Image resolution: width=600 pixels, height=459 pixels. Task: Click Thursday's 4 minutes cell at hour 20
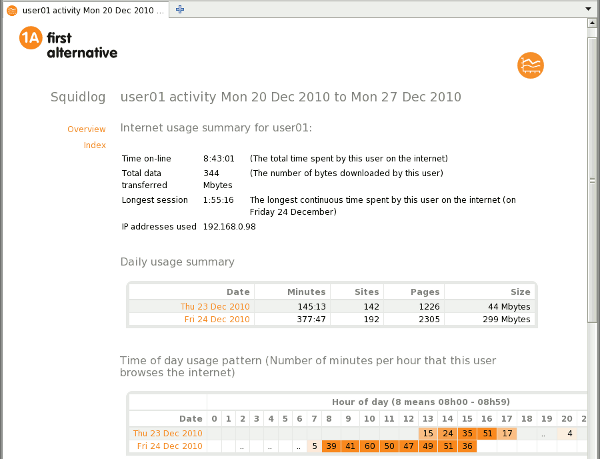click(x=567, y=433)
